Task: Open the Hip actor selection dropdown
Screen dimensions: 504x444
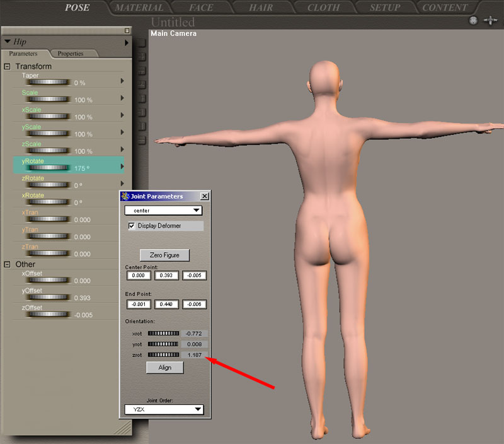Action: coord(8,42)
